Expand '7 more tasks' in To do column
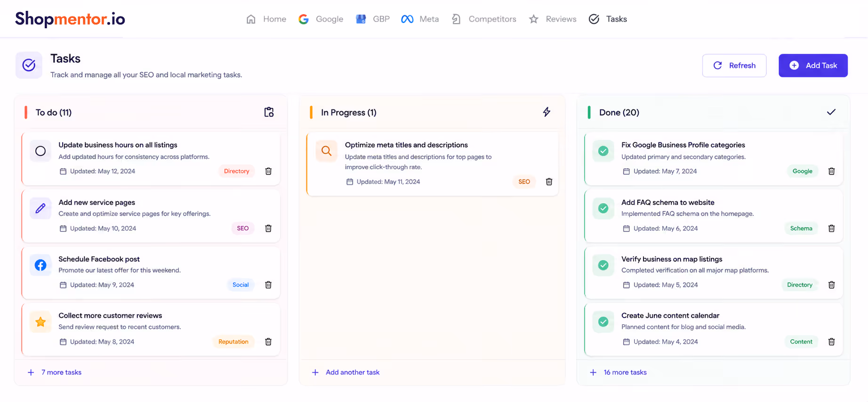 (55, 372)
